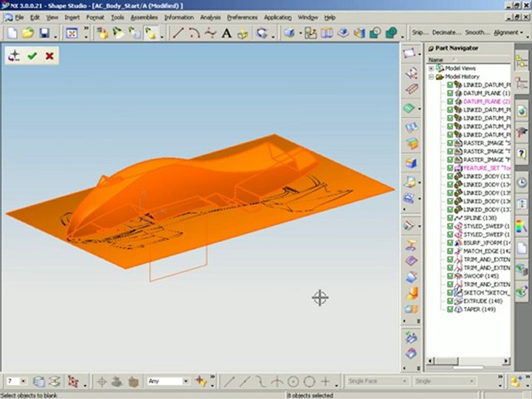
Task: Toggle the FEATURE_SET checkbox
Action: 450,168
